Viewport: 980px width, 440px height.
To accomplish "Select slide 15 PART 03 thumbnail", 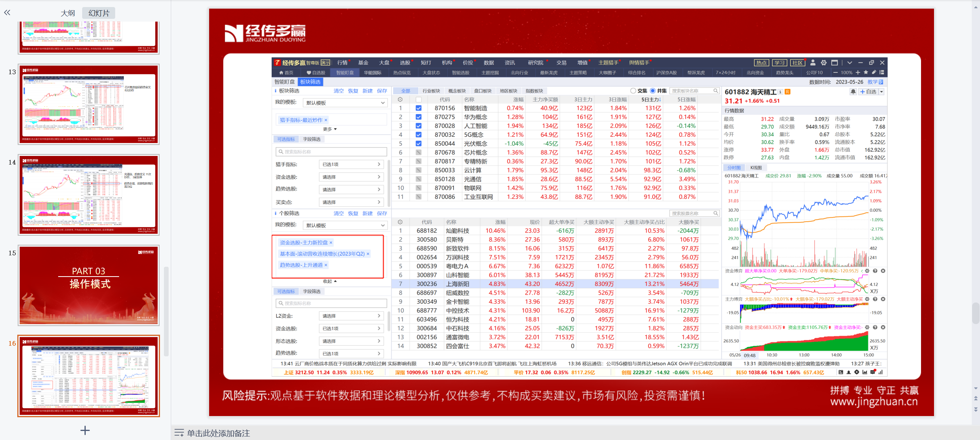I will coord(88,286).
